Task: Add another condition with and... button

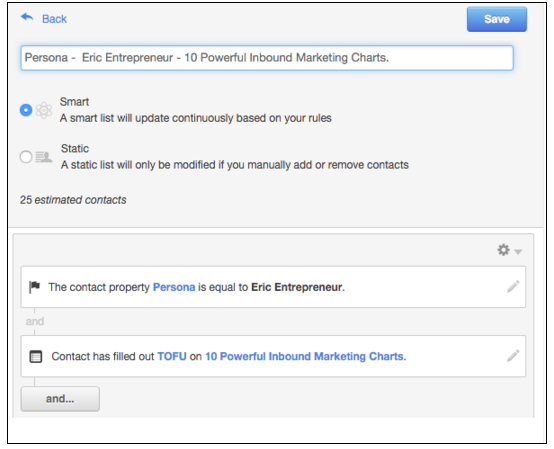Action: point(60,399)
